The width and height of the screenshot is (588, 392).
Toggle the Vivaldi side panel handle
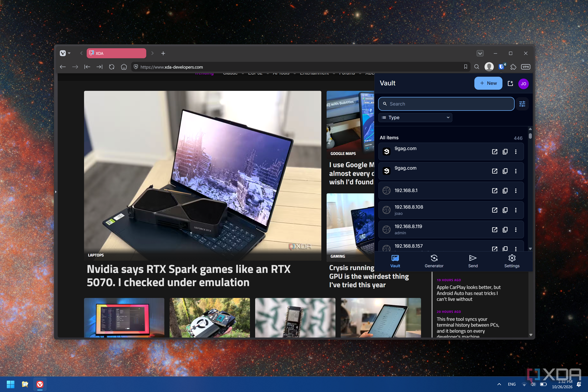pos(56,192)
